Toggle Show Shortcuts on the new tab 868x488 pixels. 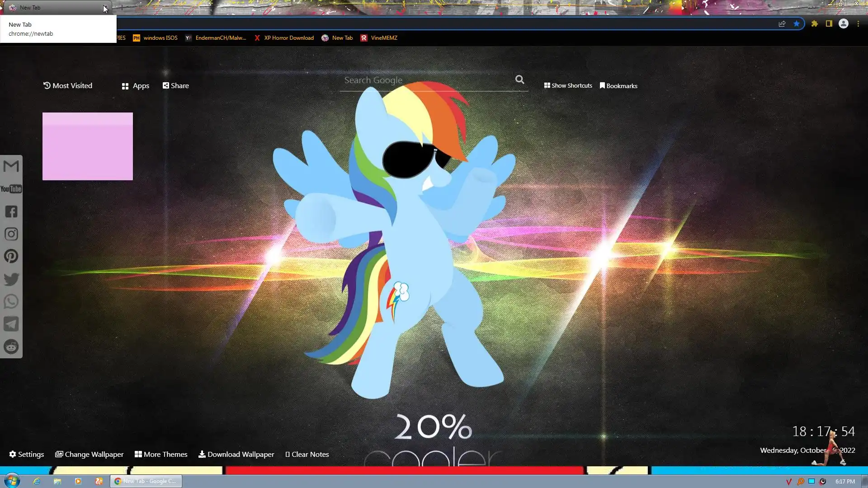pyautogui.click(x=568, y=85)
